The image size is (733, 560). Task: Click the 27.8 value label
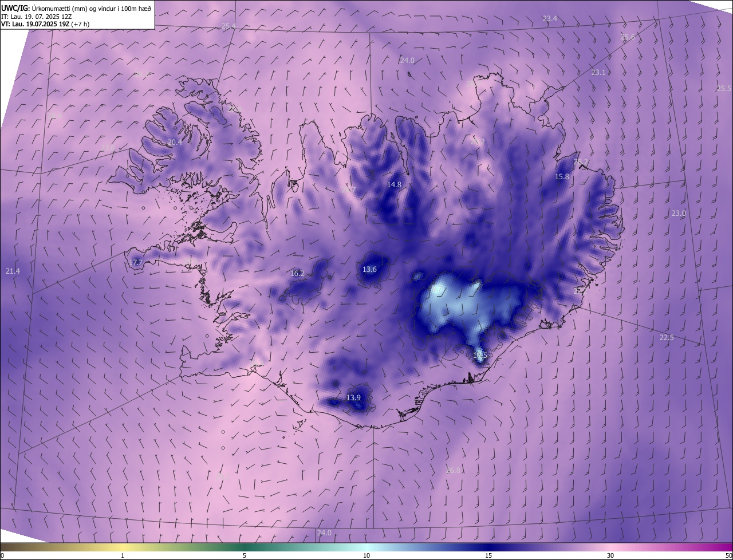pyautogui.click(x=108, y=148)
